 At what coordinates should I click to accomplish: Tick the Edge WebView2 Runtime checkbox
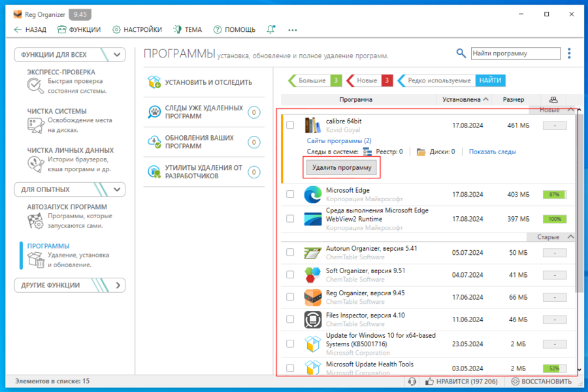pos(290,219)
